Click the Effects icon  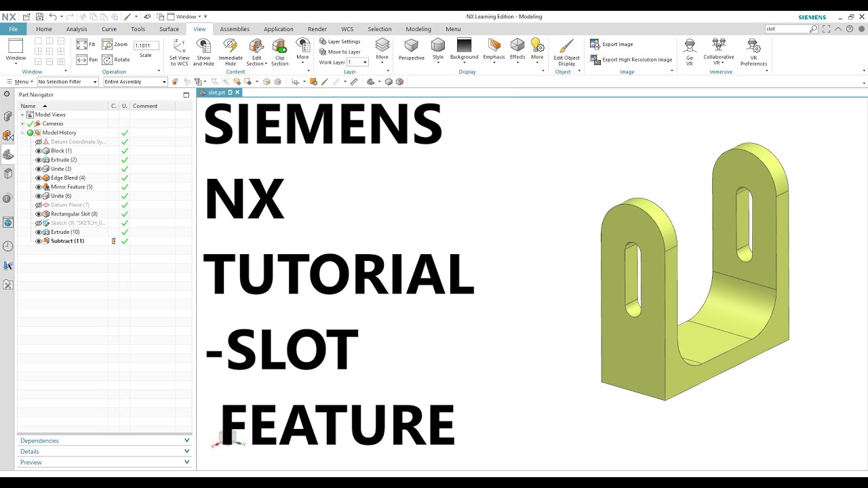[517, 45]
